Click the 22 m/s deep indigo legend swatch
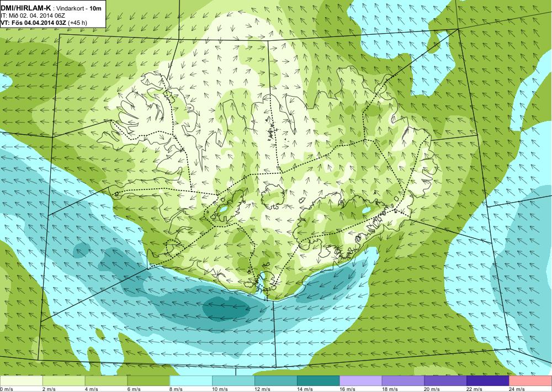 (x=488, y=381)
